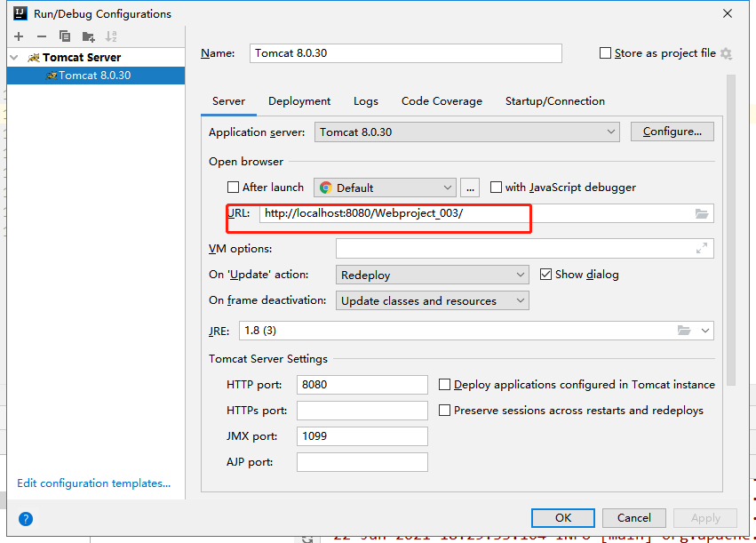Click the settings panel vertical scrollbar
The width and height of the screenshot is (756, 543).
(731, 230)
